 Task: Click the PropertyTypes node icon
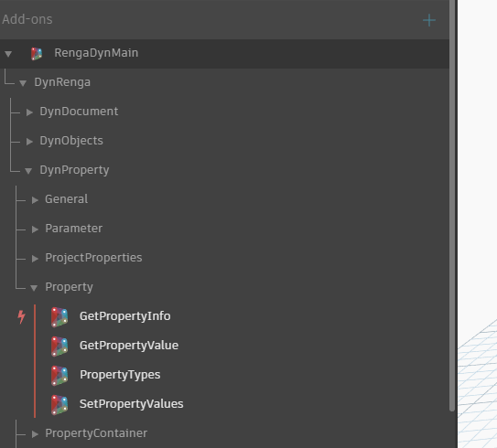pos(59,376)
